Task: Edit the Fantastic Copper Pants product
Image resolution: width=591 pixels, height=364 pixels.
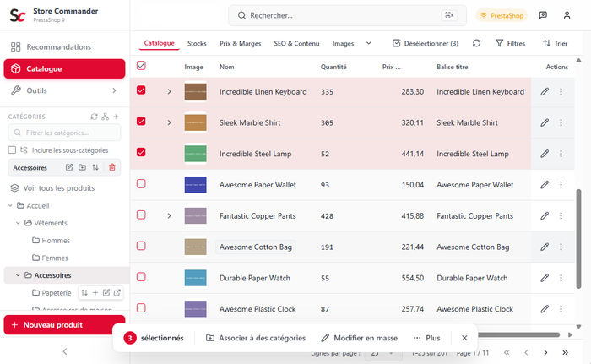Action: coord(545,215)
